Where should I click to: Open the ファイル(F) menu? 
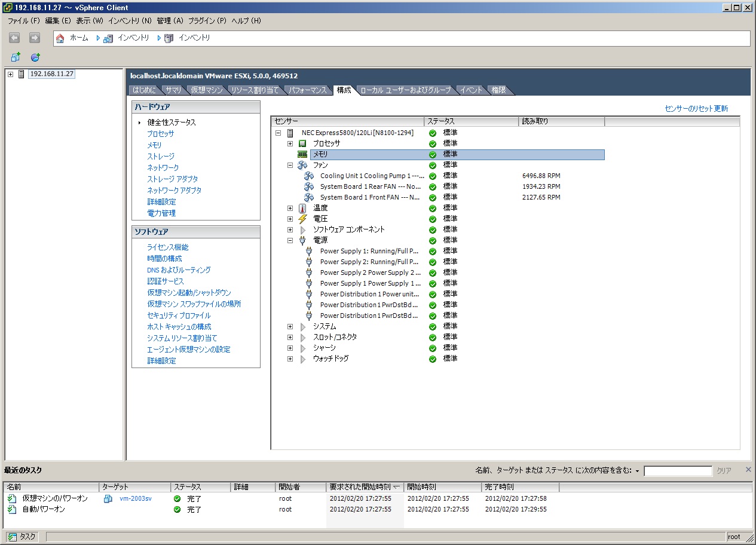click(x=23, y=20)
